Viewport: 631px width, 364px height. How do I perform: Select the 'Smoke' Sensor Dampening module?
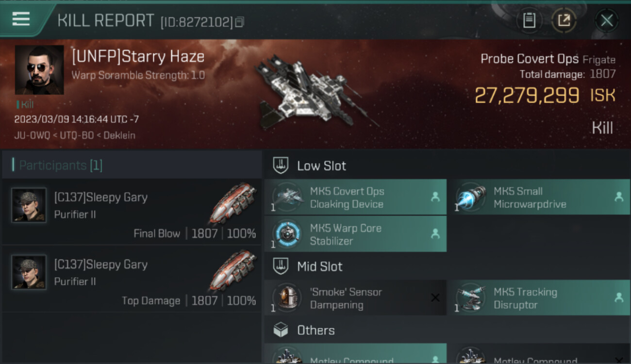click(355, 298)
